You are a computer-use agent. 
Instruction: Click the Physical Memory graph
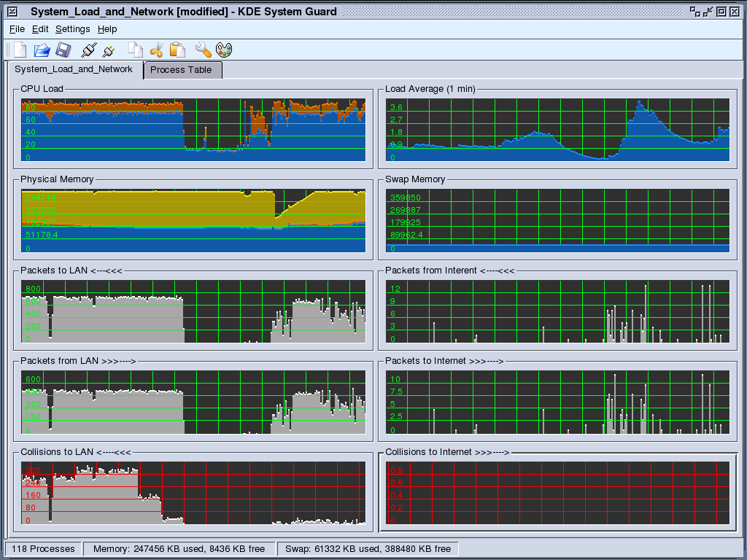pyautogui.click(x=193, y=220)
